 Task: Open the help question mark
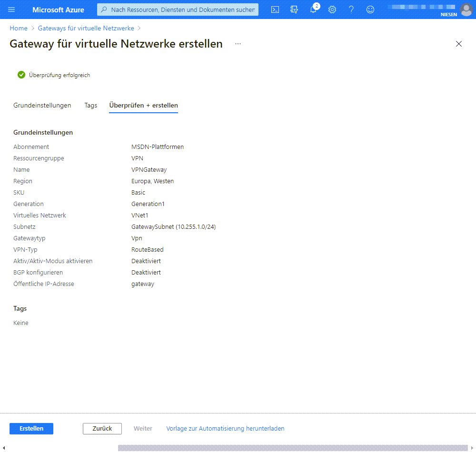[351, 10]
